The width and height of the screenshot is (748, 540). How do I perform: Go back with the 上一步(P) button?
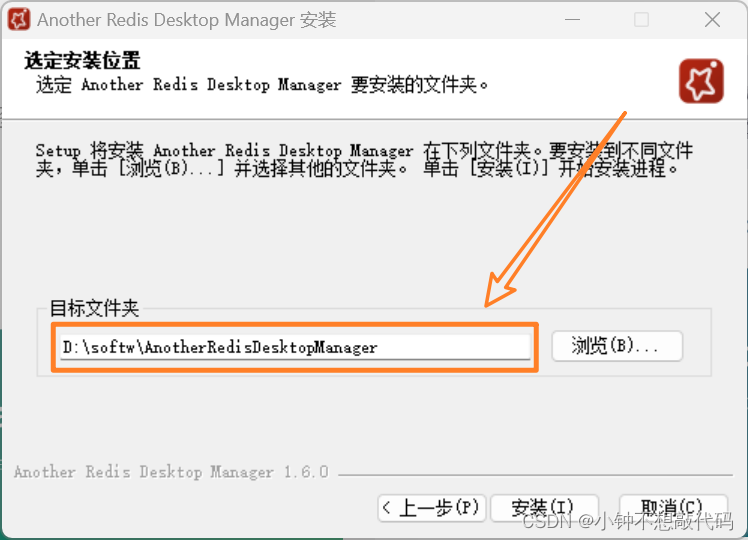pyautogui.click(x=432, y=508)
